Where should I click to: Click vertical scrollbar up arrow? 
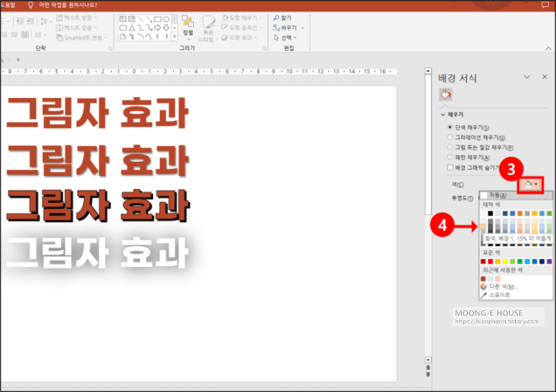point(428,71)
